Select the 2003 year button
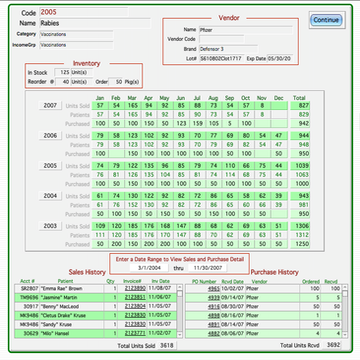This screenshot has height=360, width=360. 50,226
